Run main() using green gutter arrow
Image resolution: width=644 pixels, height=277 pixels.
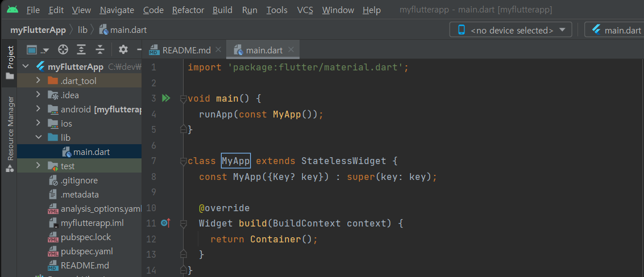pos(166,99)
